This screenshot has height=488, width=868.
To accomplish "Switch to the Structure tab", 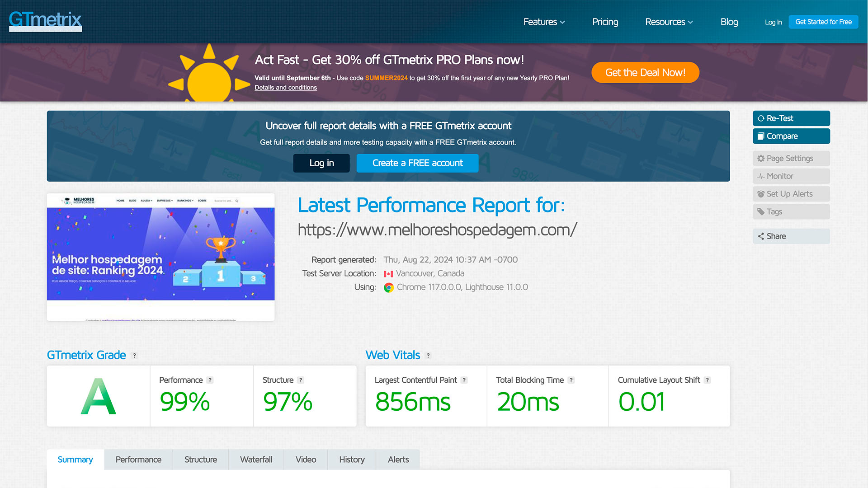I will coord(201,460).
